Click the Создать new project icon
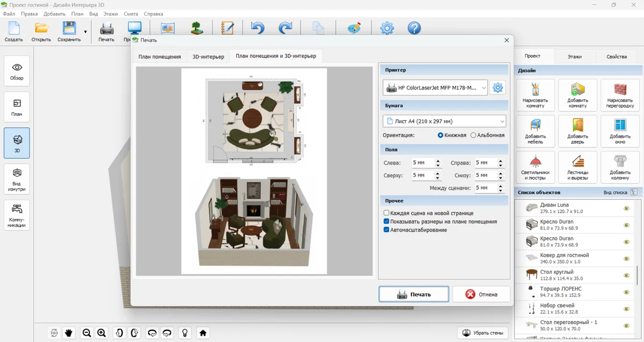The height and width of the screenshot is (342, 644). 14,32
